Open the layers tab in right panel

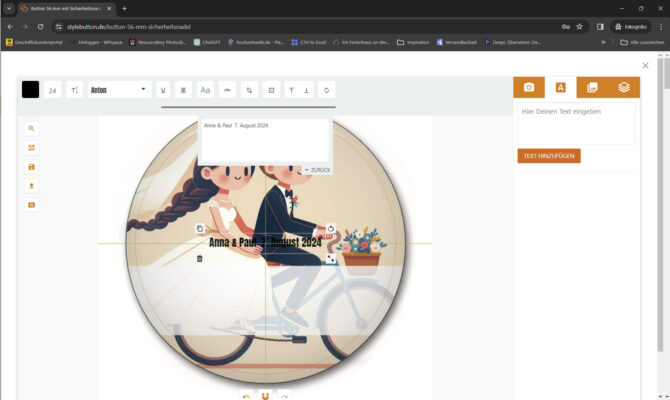tap(623, 88)
